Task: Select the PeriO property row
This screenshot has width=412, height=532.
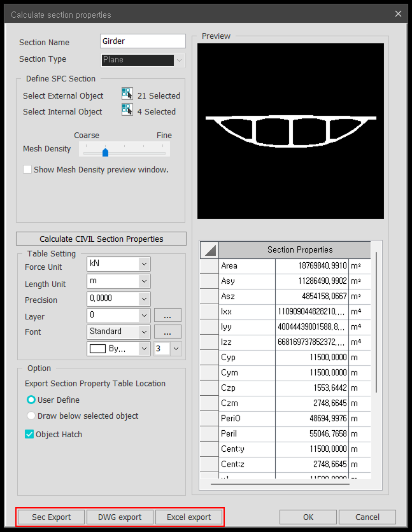Action: [x=285, y=418]
